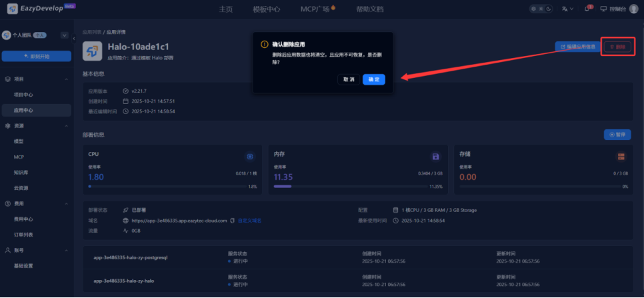
Task: Click the traffic icon beside 0GB
Action: coord(126,231)
